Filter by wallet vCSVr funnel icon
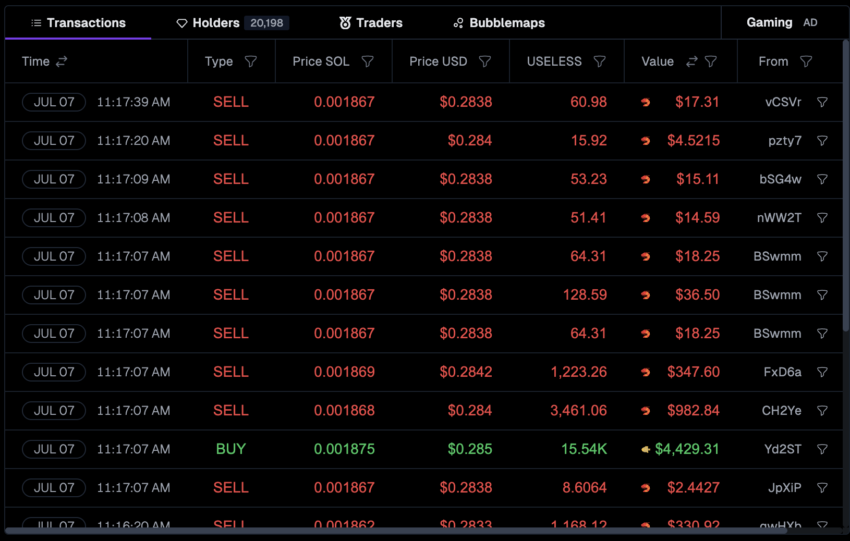Screen dimensions: 850x541 pos(822,102)
